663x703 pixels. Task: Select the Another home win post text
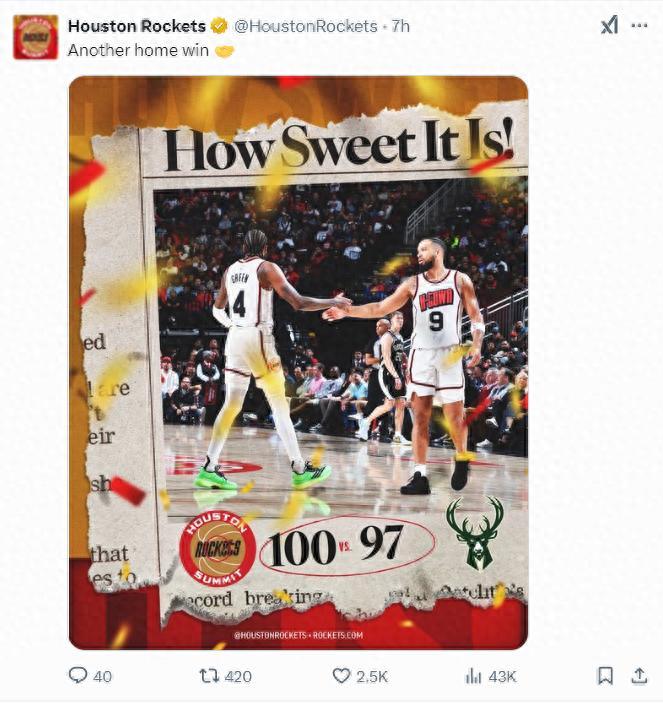click(138, 50)
